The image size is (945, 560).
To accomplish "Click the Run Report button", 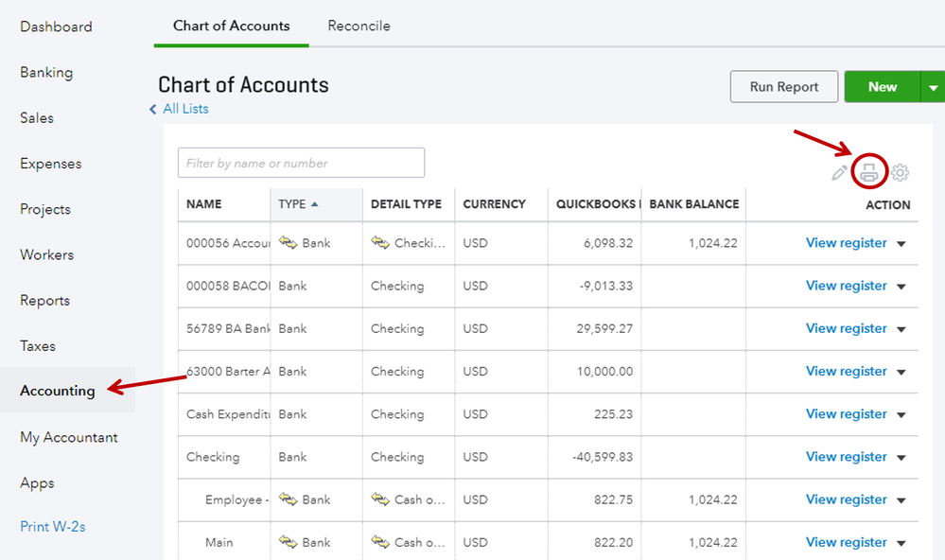I will click(784, 87).
